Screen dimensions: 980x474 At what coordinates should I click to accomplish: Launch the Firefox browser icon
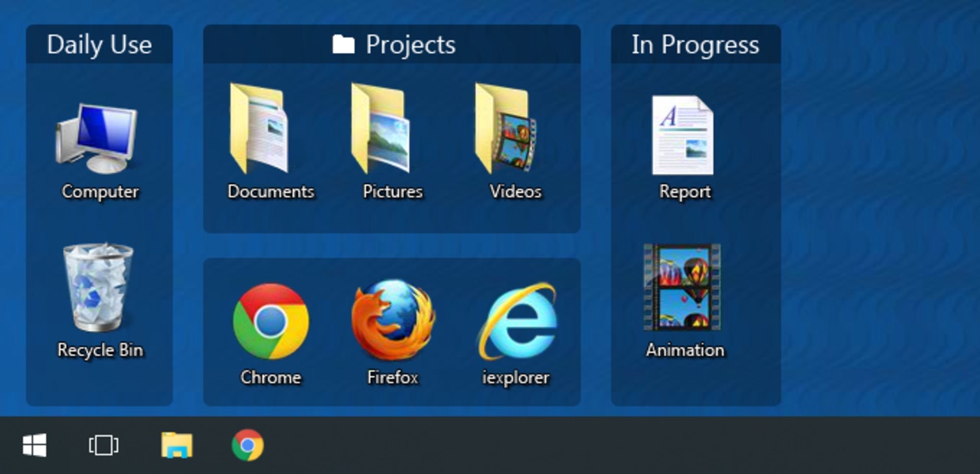pos(393,319)
